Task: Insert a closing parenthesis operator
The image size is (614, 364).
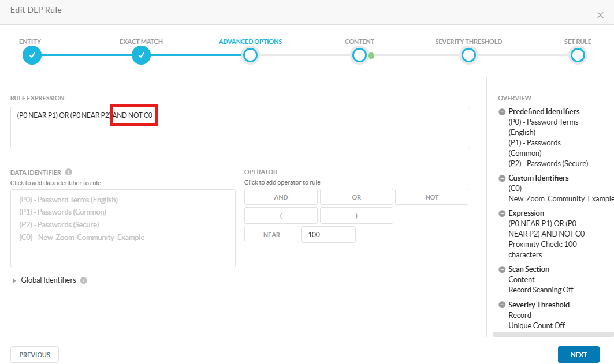Action: [356, 215]
